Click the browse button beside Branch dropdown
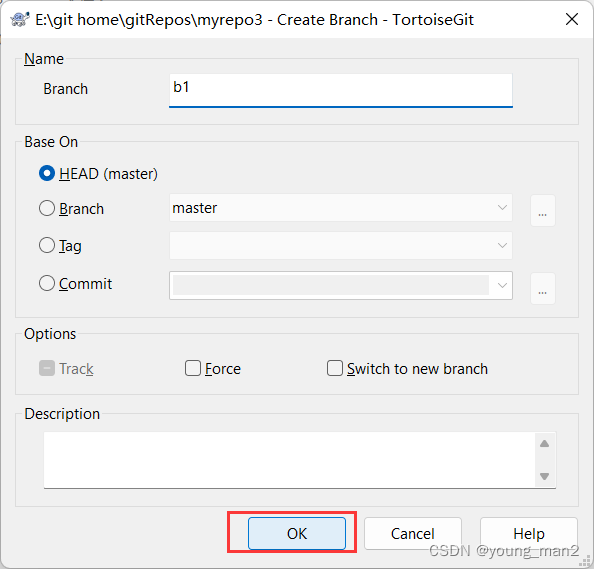 (x=542, y=211)
